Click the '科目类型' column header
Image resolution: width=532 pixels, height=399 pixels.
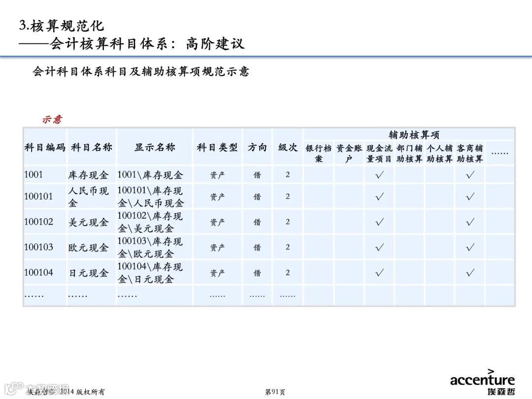217,147
